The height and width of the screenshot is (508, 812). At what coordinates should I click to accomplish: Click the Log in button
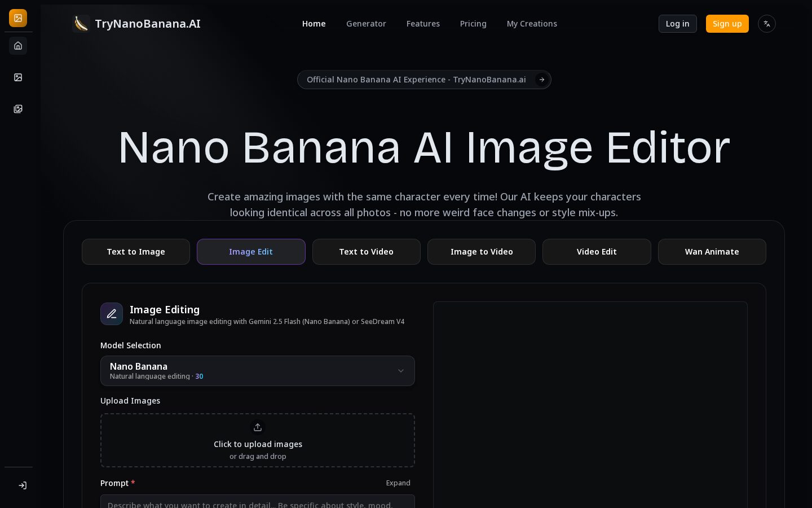point(678,24)
